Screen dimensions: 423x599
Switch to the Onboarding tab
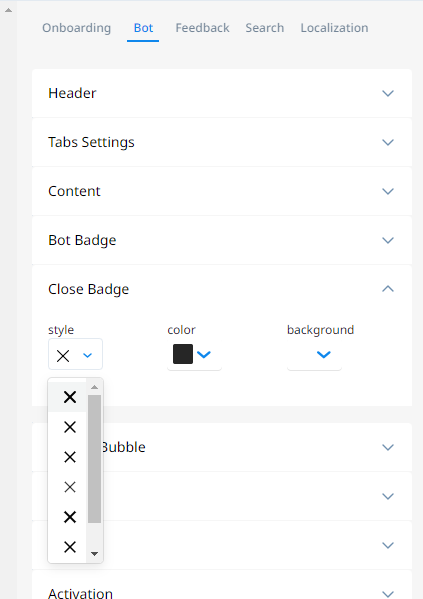click(76, 28)
